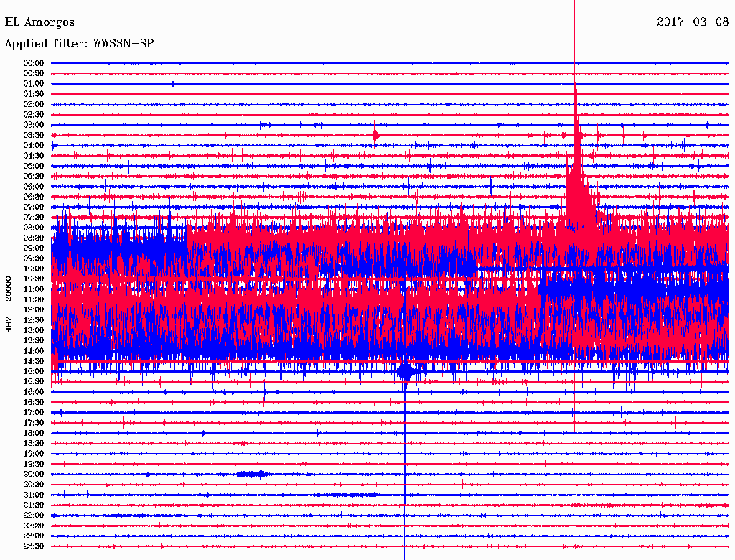Screen dimensions: 735x560
Task: Click the 'Applied filter: WWSSN-SP' text
Action: coord(79,44)
